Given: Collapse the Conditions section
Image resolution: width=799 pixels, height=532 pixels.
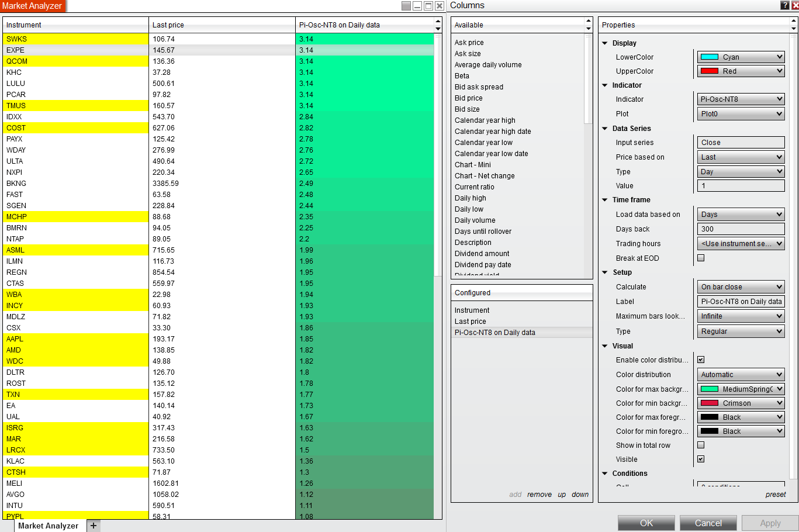Looking at the screenshot, I should 605,474.
